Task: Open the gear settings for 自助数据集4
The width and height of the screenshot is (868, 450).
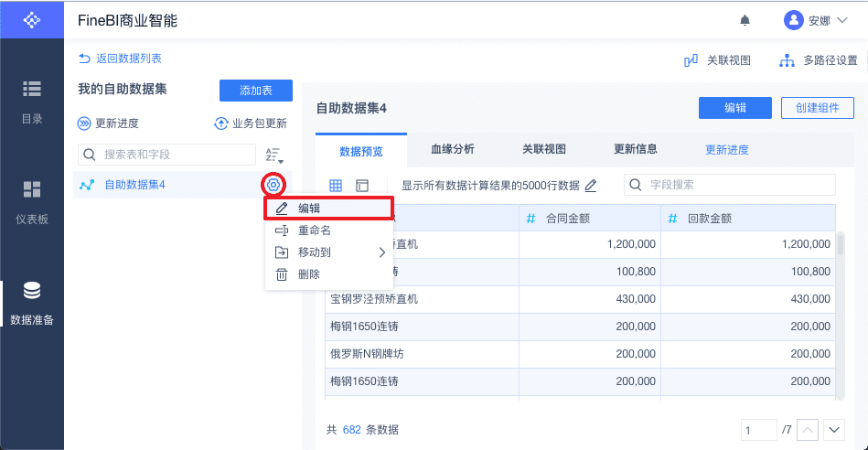Action: point(273,185)
